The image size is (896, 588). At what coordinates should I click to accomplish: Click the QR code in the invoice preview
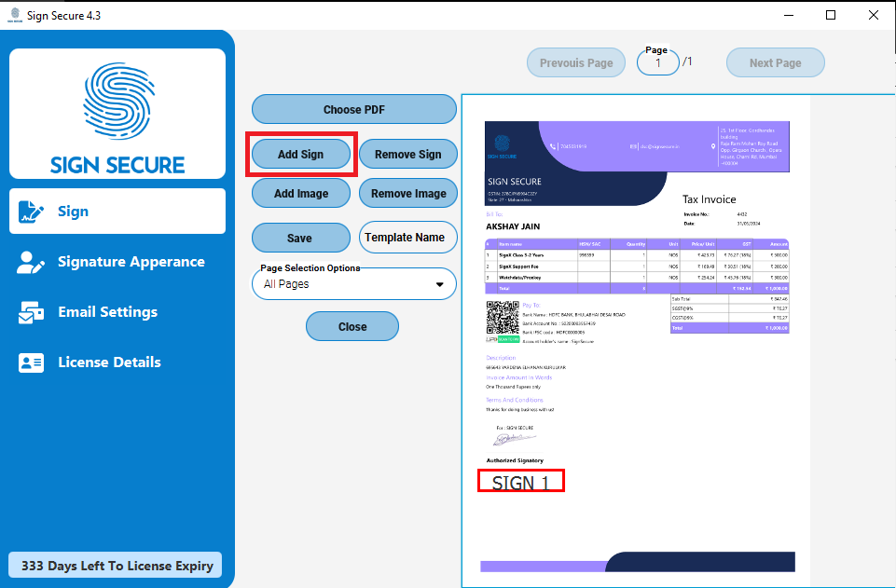503,318
